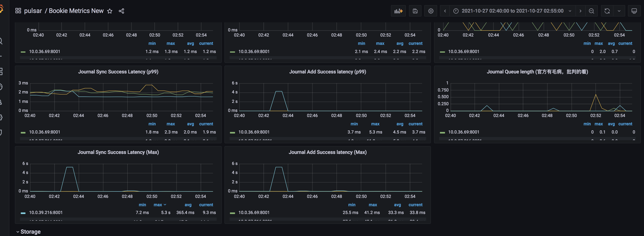The height and width of the screenshot is (236, 644).
Task: Open the auto-refresh interval dropdown
Action: point(619,11)
